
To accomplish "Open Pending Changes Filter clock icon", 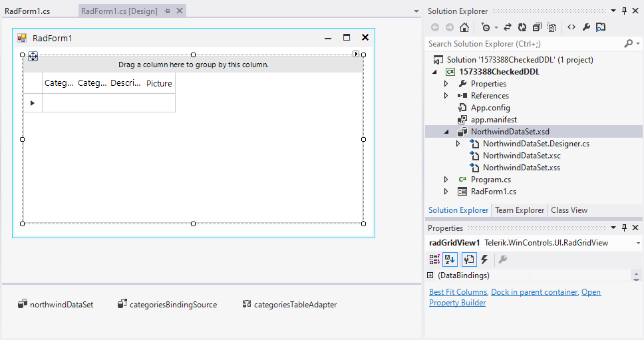I will 486,27.
